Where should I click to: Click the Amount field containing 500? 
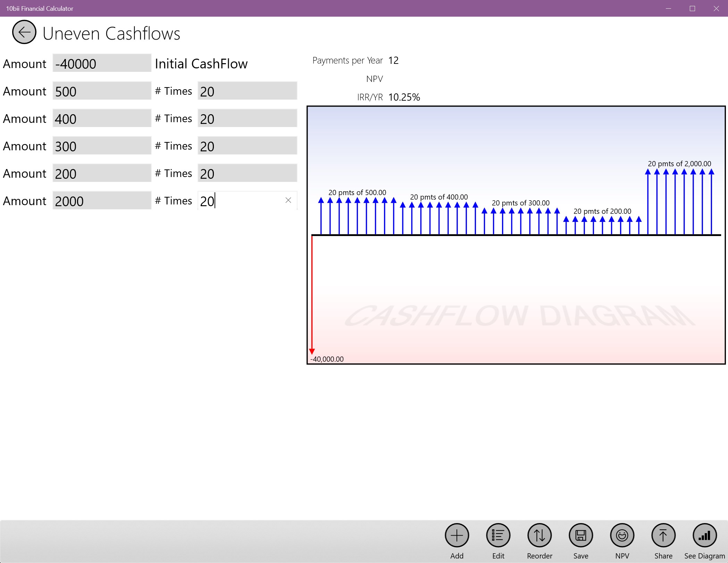pos(101,91)
